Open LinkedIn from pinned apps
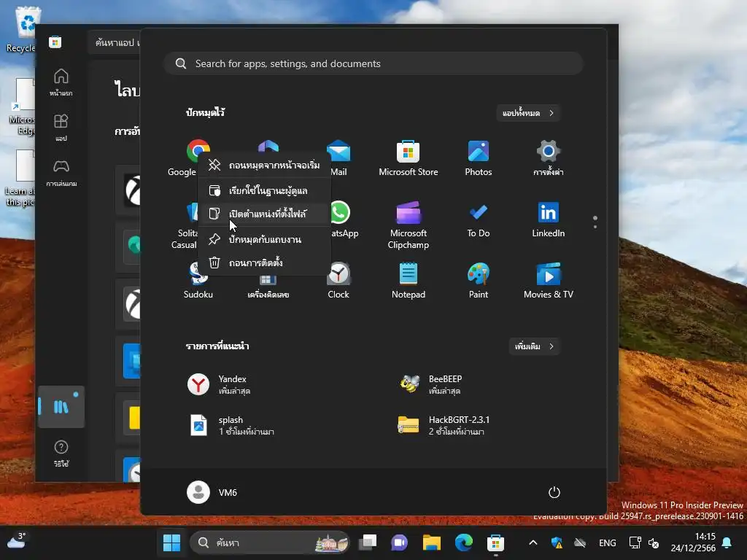The width and height of the screenshot is (747, 560). point(549,219)
